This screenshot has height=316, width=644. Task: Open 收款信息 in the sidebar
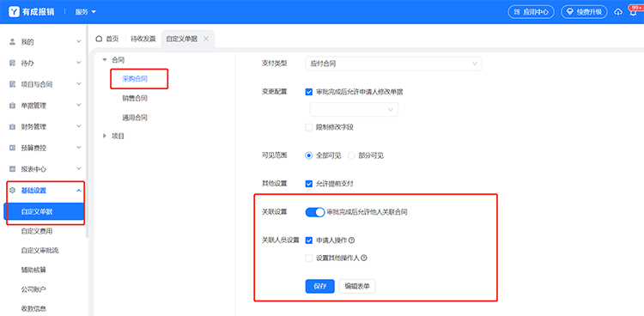pos(33,308)
